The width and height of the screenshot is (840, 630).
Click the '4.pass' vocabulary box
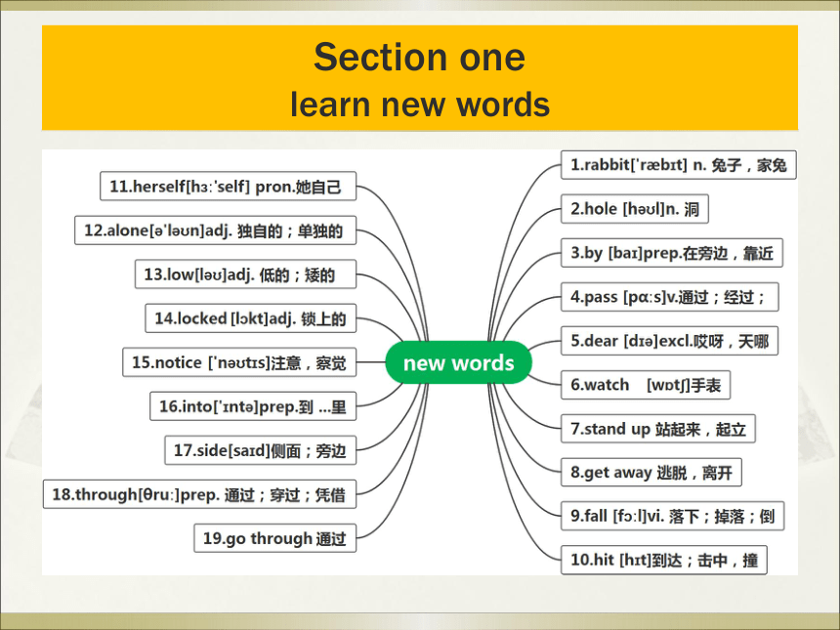670,297
